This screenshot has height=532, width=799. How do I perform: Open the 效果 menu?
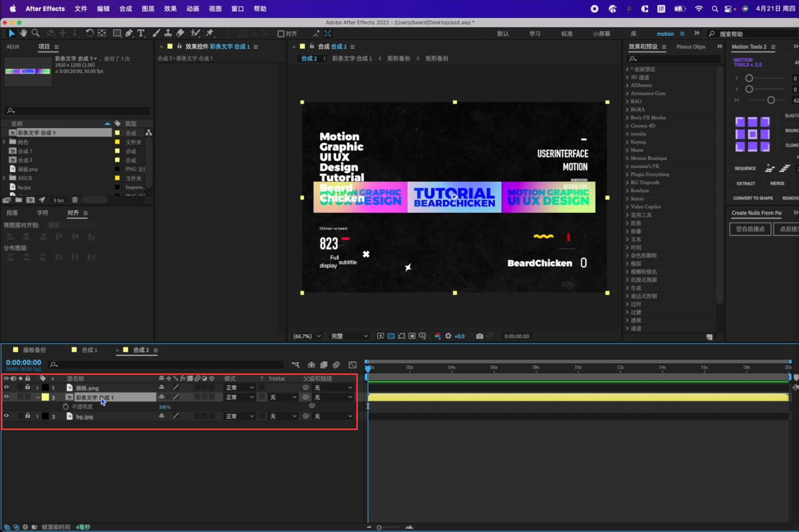point(171,8)
